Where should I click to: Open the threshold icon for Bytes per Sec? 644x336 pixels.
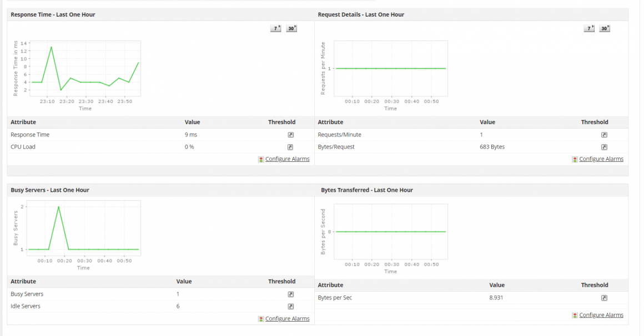(x=603, y=298)
